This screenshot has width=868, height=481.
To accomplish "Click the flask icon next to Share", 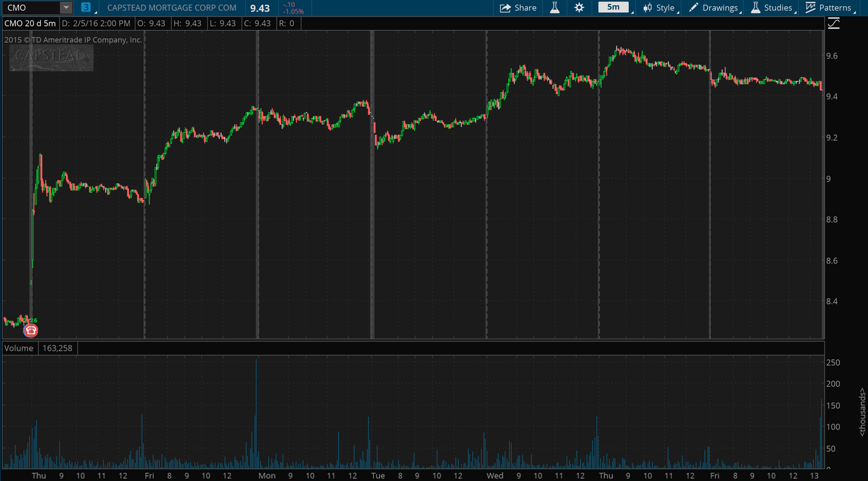I will (554, 8).
